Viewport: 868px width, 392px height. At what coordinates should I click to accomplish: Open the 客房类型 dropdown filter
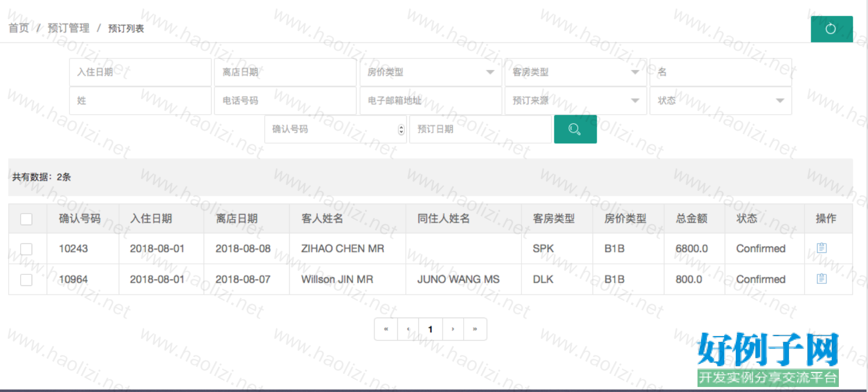pos(575,72)
